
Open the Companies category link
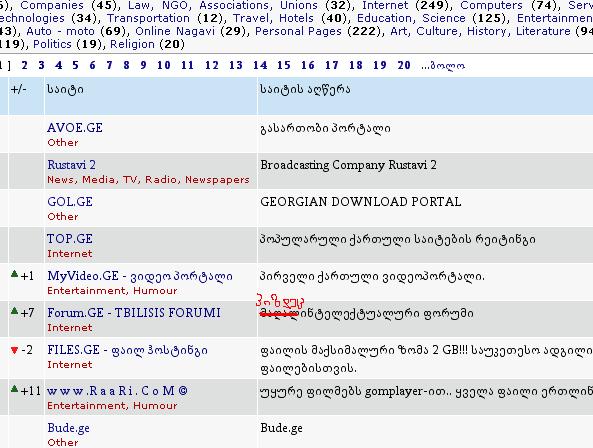point(52,5)
